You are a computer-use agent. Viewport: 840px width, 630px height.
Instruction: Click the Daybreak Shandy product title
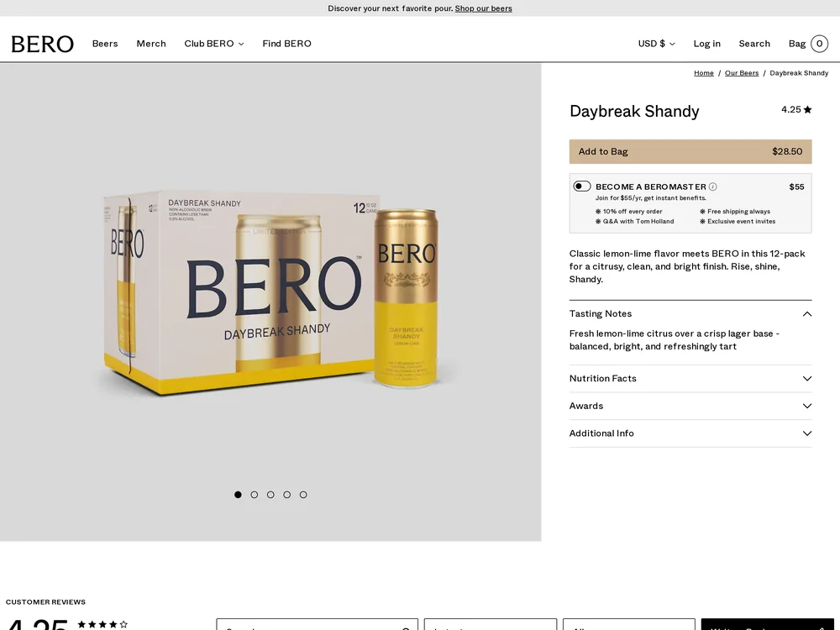(x=634, y=111)
